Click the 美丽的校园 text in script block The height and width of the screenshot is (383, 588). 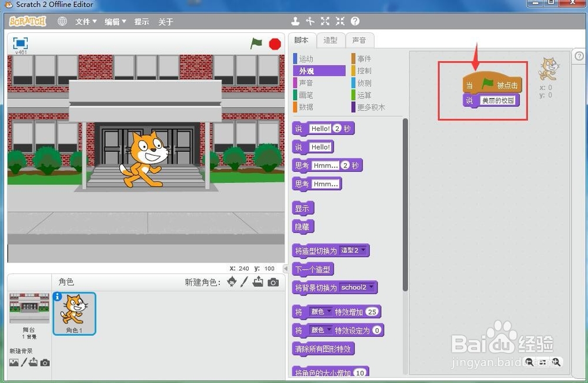498,101
